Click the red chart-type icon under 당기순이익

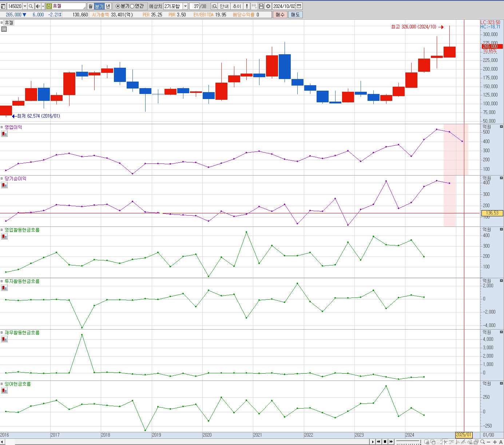[x=4, y=185]
